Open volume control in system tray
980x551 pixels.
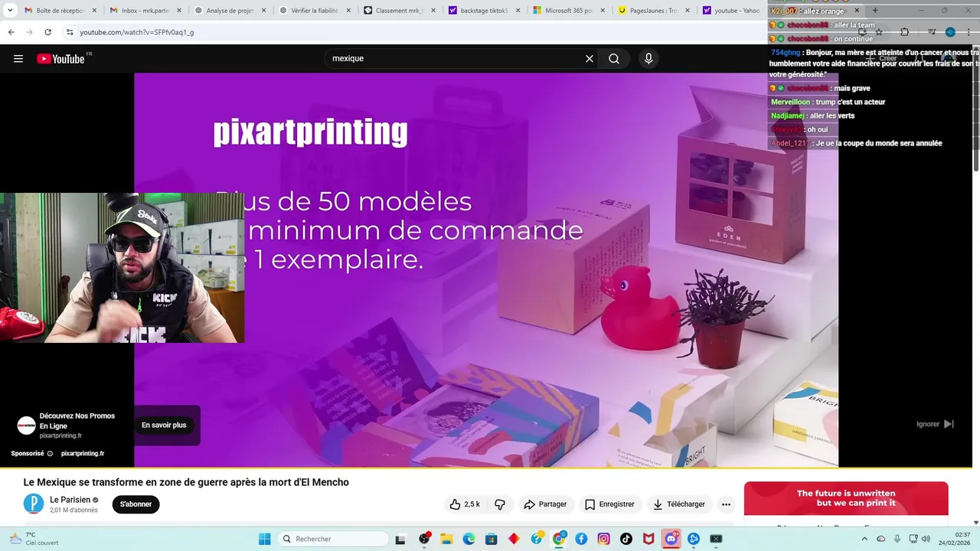pyautogui.click(x=927, y=539)
